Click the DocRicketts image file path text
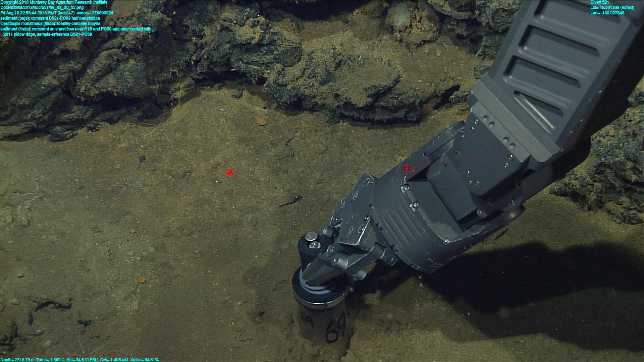Screen dimensions: 644x362 click(42, 7)
